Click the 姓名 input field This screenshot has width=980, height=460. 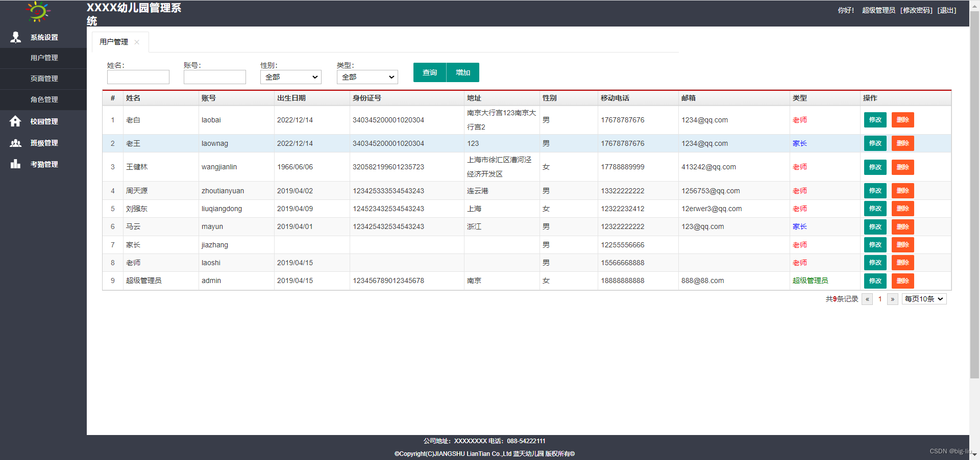pos(138,77)
